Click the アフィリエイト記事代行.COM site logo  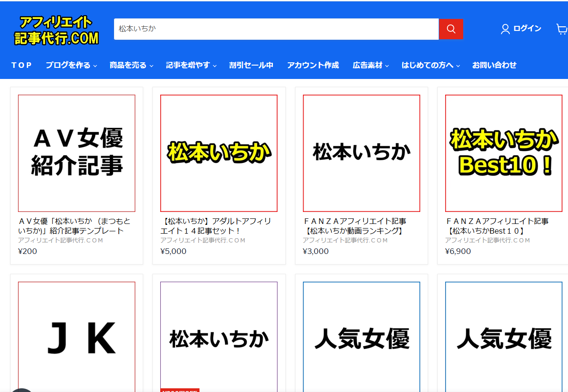click(56, 30)
